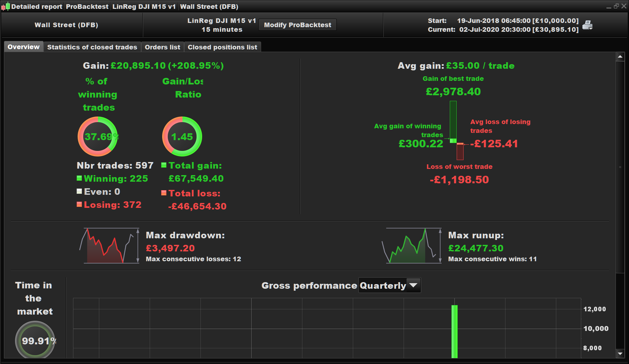The image size is (629, 364).
Task: Click the Time in the market gauge
Action: point(35,340)
